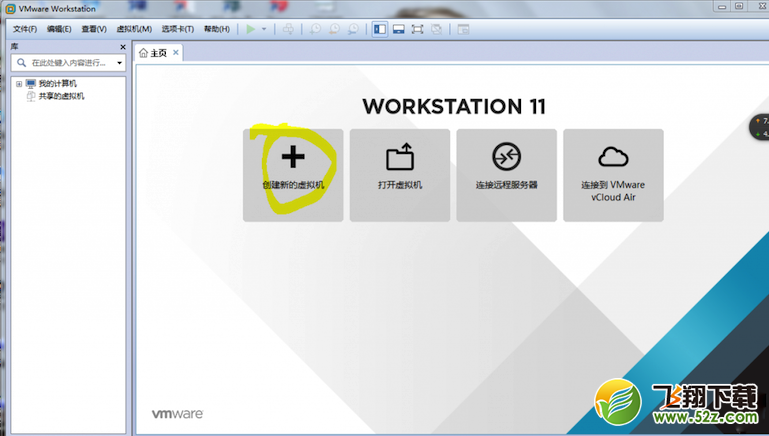Open the library search dropdown arrow
Screen dimensions: 769x436
[119, 63]
